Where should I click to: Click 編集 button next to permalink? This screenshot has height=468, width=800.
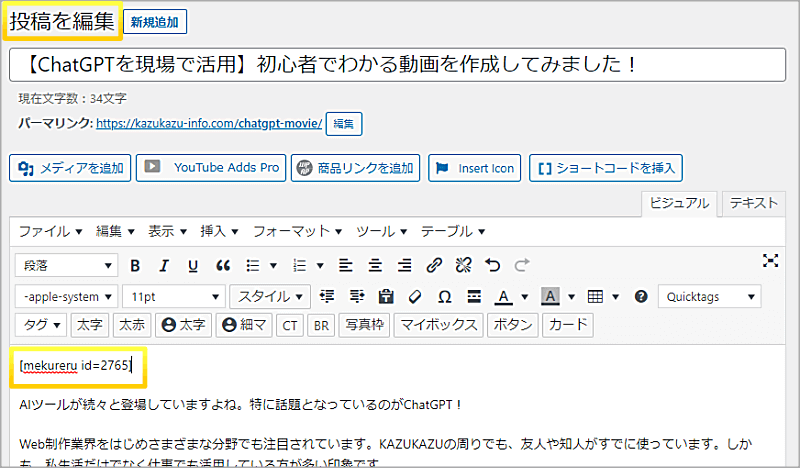click(344, 124)
